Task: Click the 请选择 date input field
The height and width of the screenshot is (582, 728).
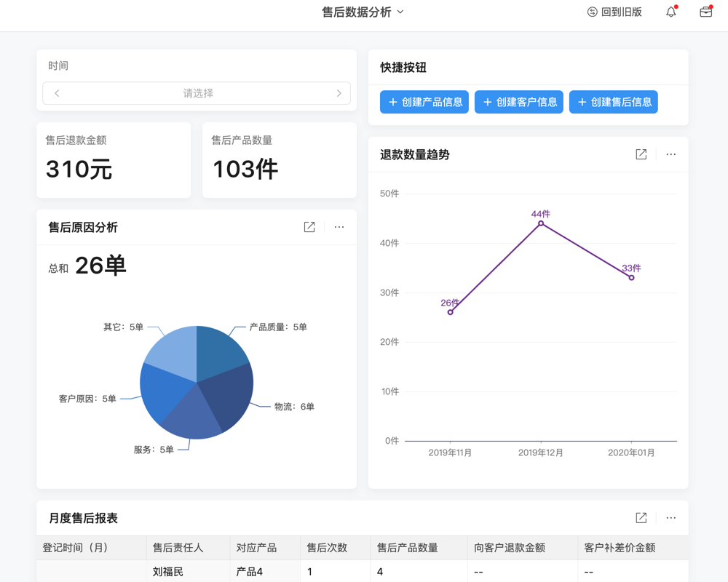Action: coord(197,94)
